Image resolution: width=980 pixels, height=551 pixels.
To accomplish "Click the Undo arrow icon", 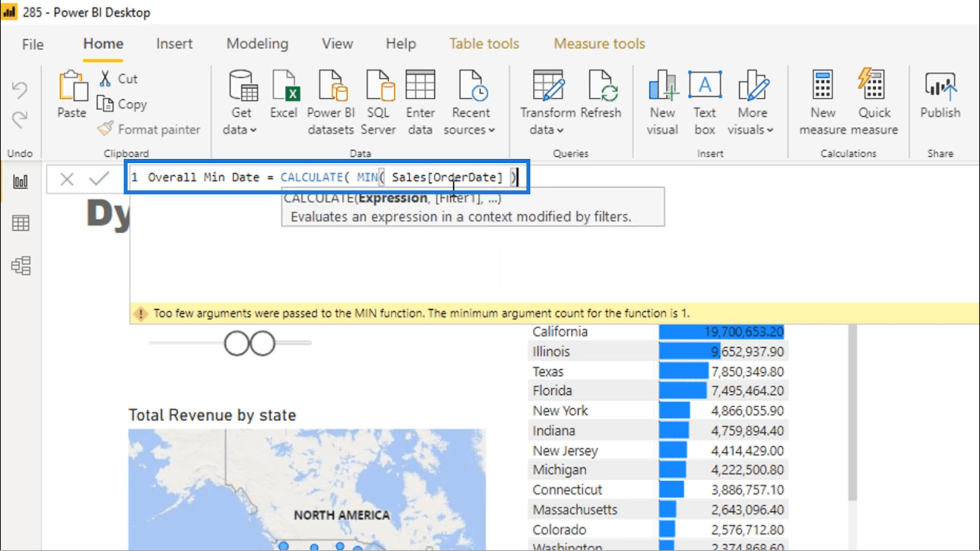I will tap(20, 90).
